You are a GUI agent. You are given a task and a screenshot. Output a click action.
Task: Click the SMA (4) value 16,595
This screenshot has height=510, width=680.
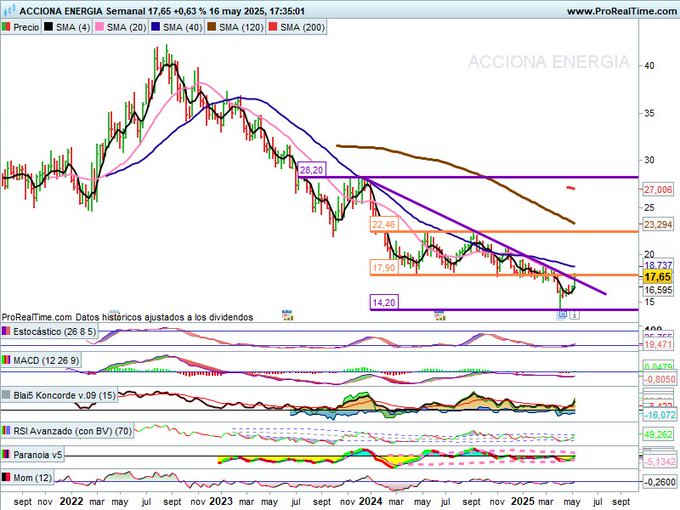coord(657,290)
